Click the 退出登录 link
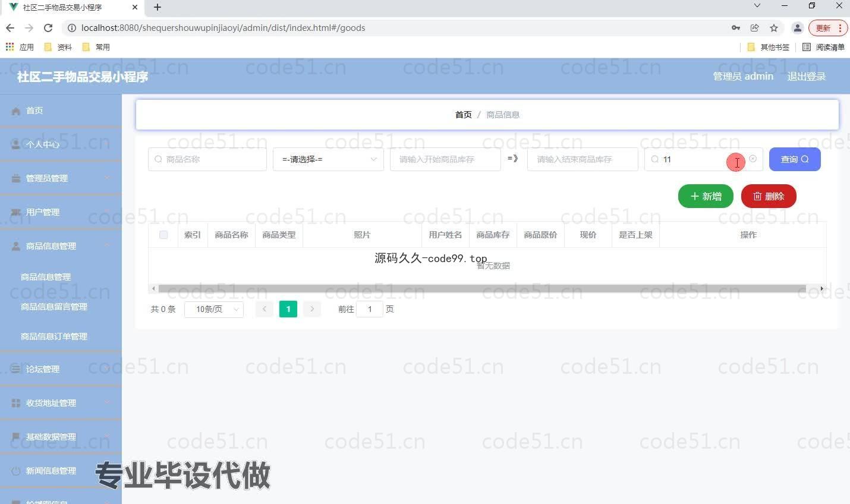 [x=807, y=76]
